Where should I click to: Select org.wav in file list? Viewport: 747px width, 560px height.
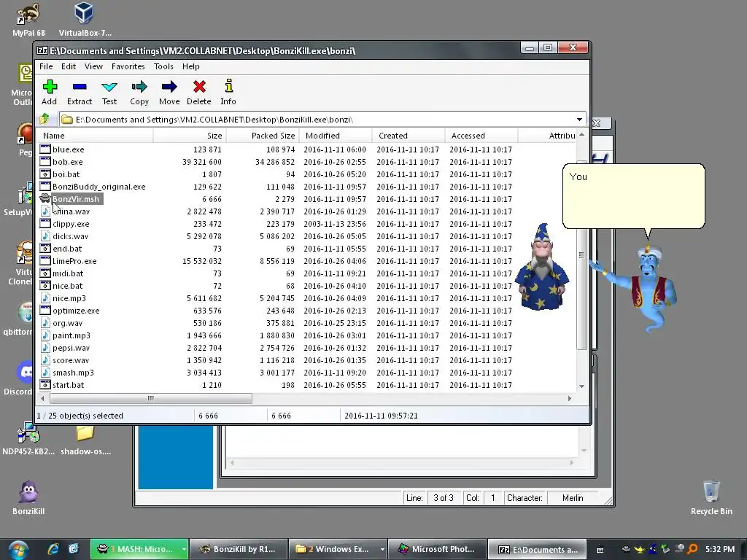coord(67,322)
